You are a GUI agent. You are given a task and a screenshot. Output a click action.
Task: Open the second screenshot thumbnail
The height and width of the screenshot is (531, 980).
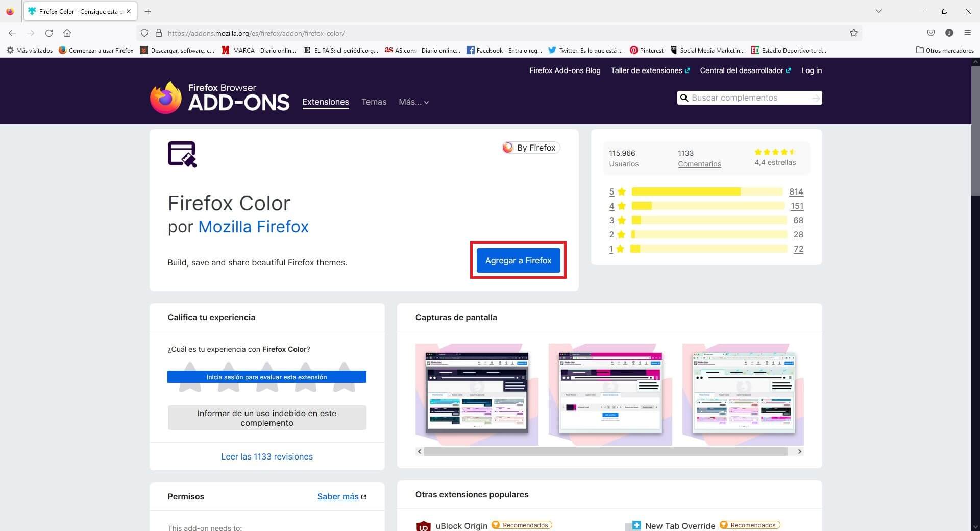point(610,394)
